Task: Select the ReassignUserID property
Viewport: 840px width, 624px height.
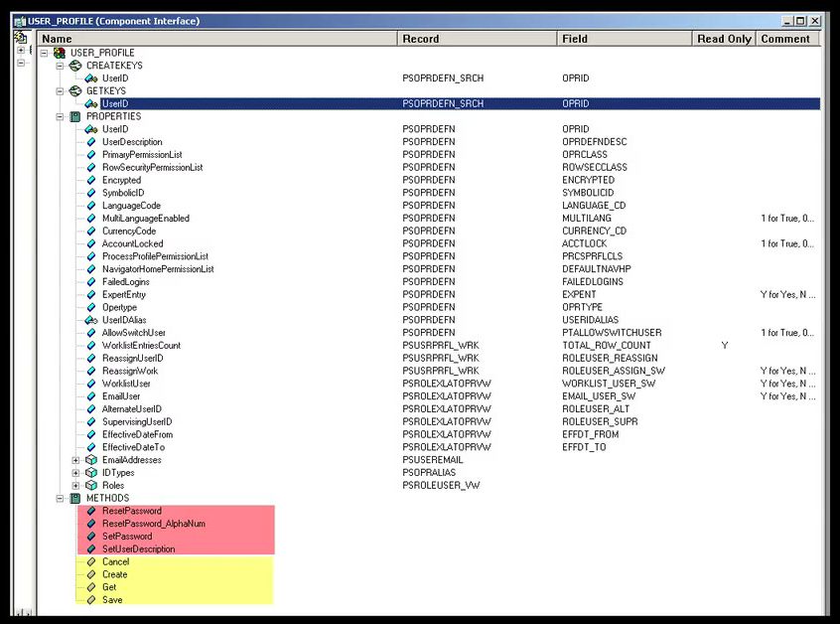Action: pos(133,359)
